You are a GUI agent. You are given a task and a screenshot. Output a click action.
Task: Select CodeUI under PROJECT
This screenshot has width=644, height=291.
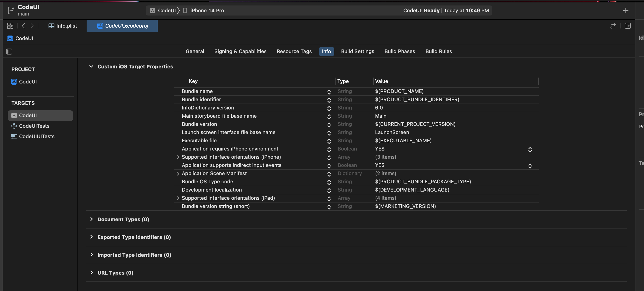tap(24, 82)
